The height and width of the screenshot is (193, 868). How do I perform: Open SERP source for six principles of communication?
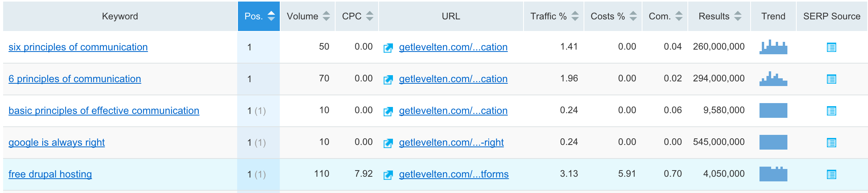[x=831, y=47]
